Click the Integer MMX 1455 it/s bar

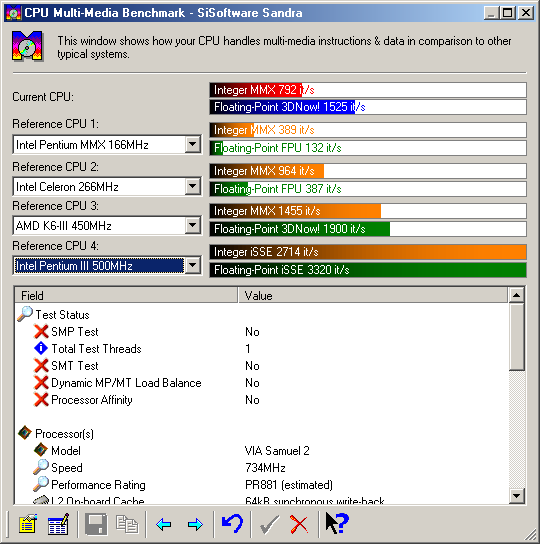(368, 211)
